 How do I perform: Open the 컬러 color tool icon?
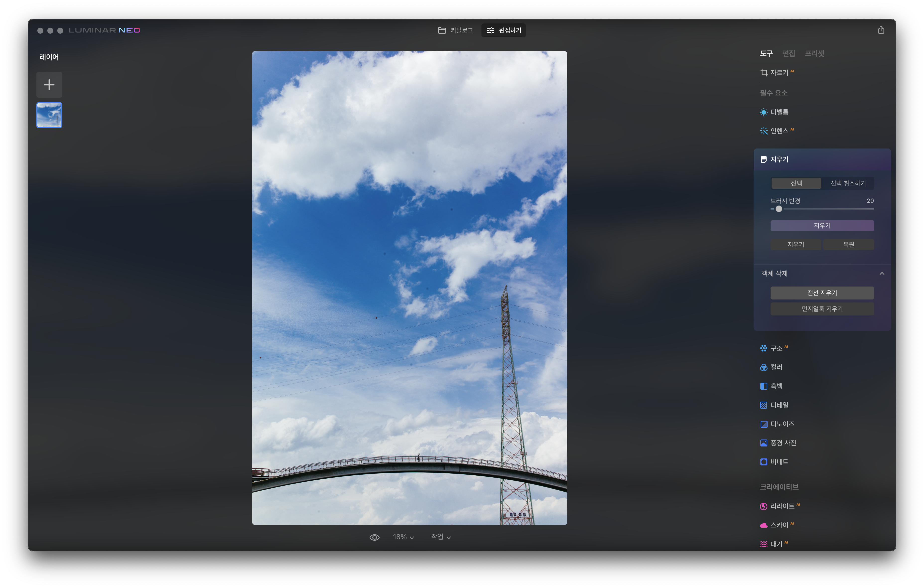tap(764, 367)
